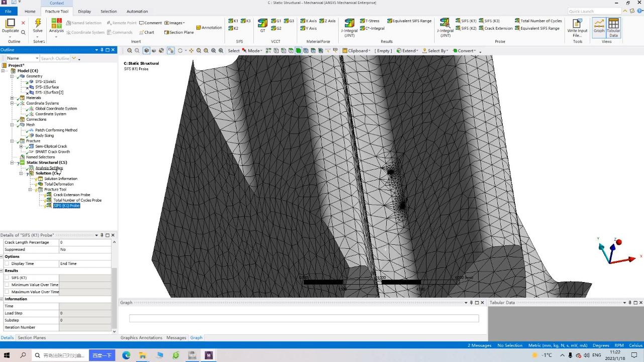Select the GT VCCT icon
The width and height of the screenshot is (644, 362).
pyautogui.click(x=262, y=26)
